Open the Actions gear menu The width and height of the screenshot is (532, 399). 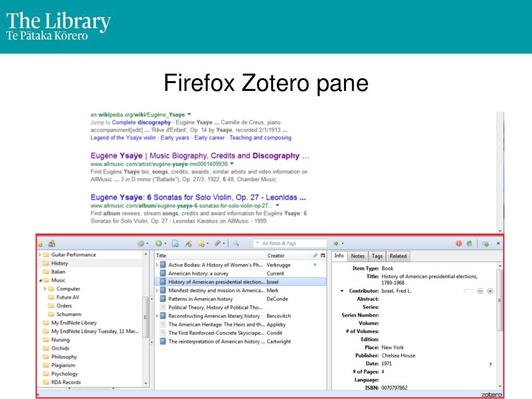click(141, 243)
